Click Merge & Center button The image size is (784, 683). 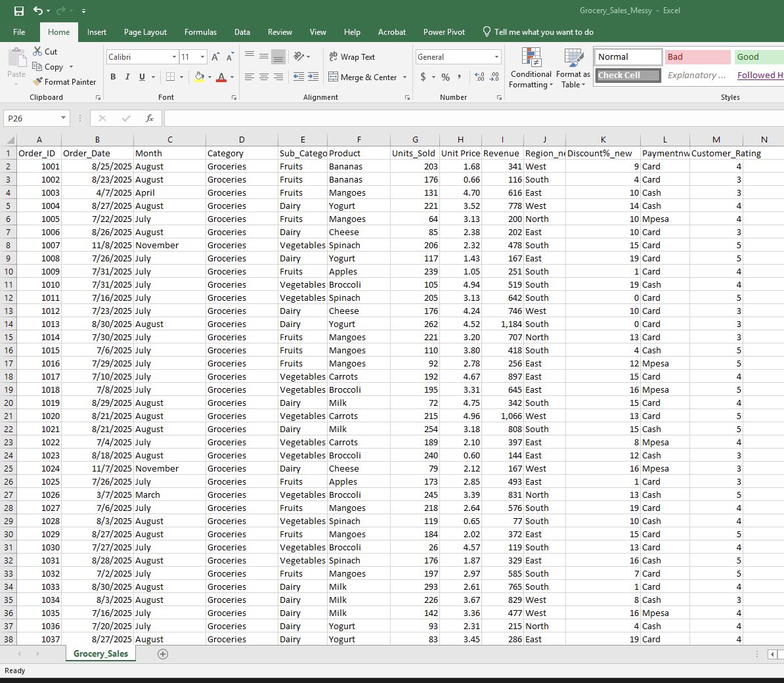point(363,77)
